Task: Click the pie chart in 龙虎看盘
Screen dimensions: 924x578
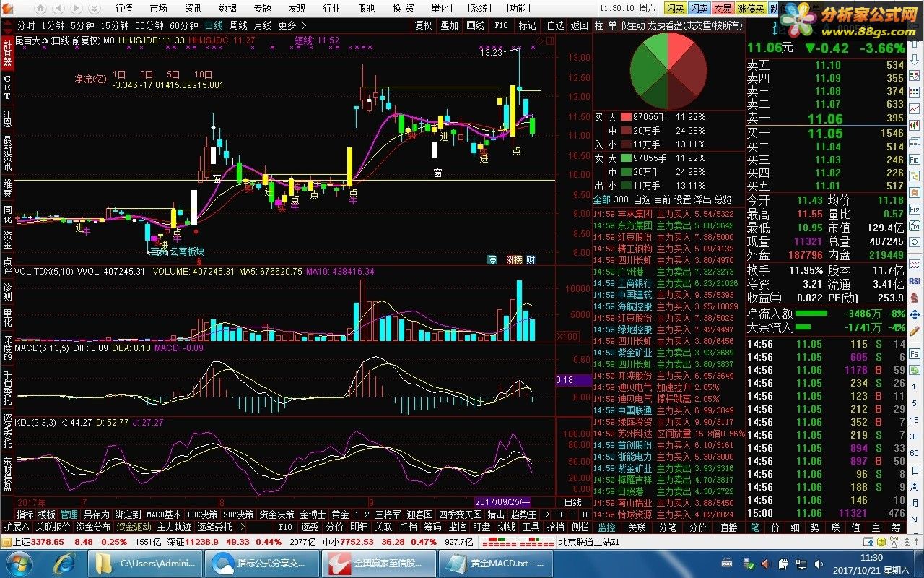Action: pyautogui.click(x=668, y=70)
